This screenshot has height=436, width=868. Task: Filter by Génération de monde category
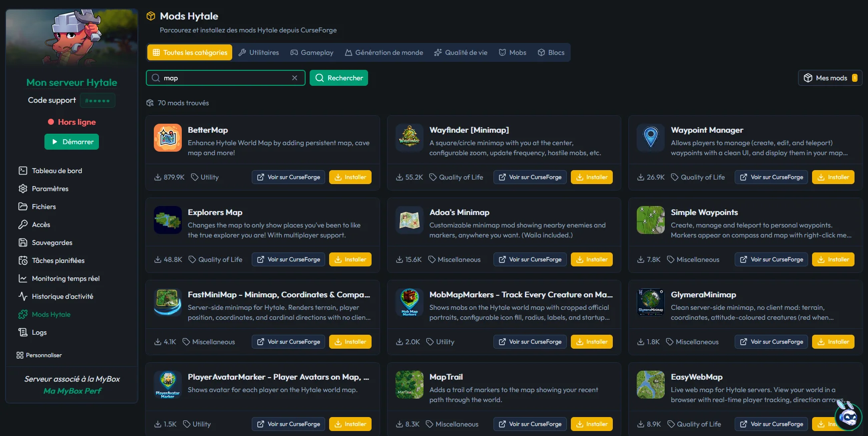384,52
